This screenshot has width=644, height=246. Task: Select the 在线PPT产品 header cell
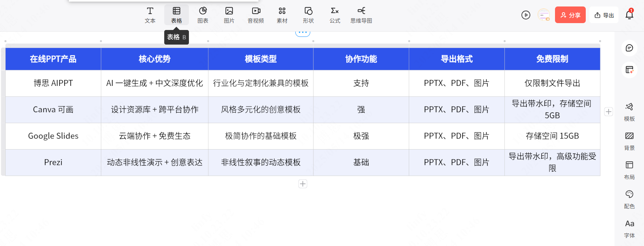pyautogui.click(x=53, y=59)
